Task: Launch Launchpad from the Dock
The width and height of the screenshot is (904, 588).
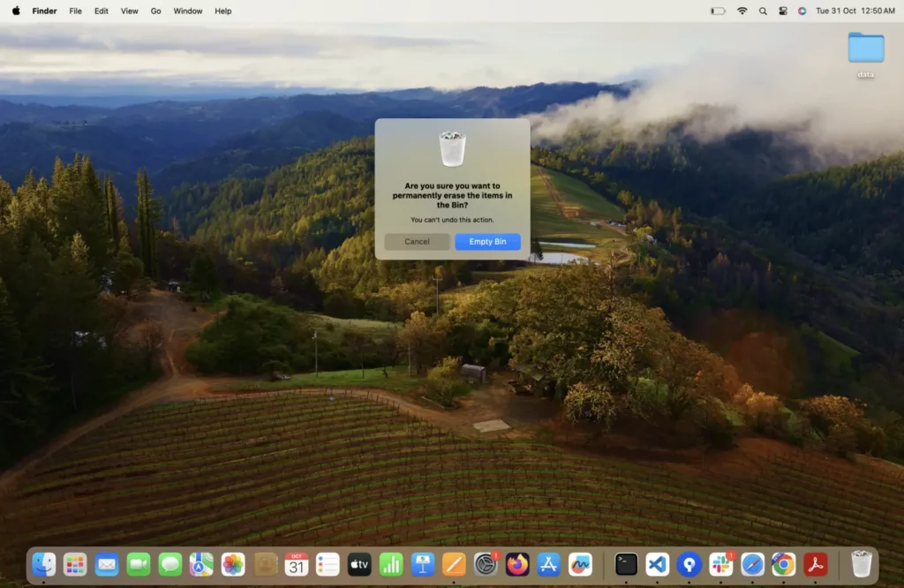Action: [75, 564]
